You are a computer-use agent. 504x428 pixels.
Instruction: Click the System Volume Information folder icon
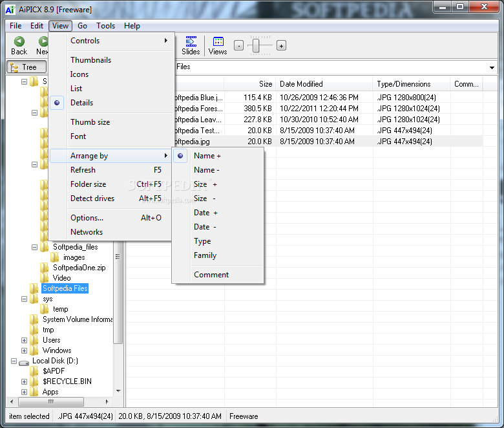pos(34,319)
